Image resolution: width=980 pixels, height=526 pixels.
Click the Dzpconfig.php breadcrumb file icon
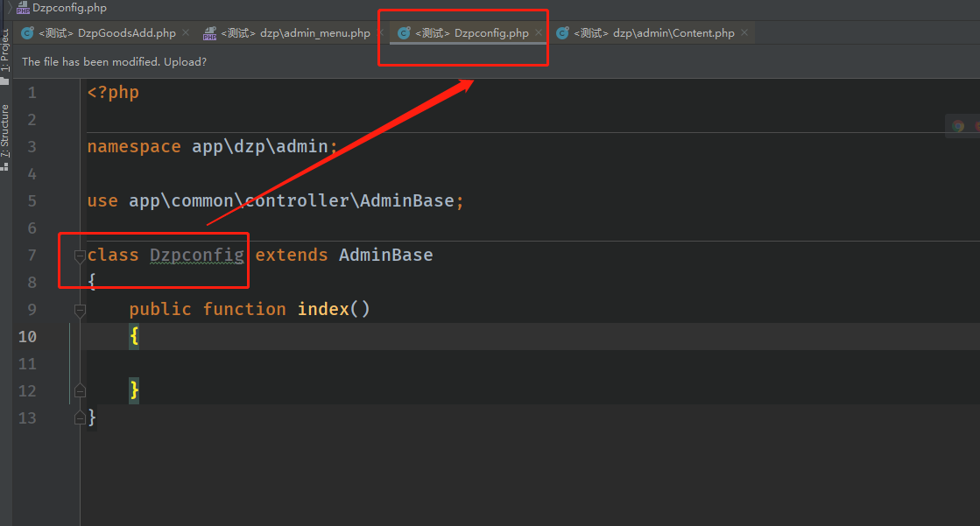click(23, 8)
